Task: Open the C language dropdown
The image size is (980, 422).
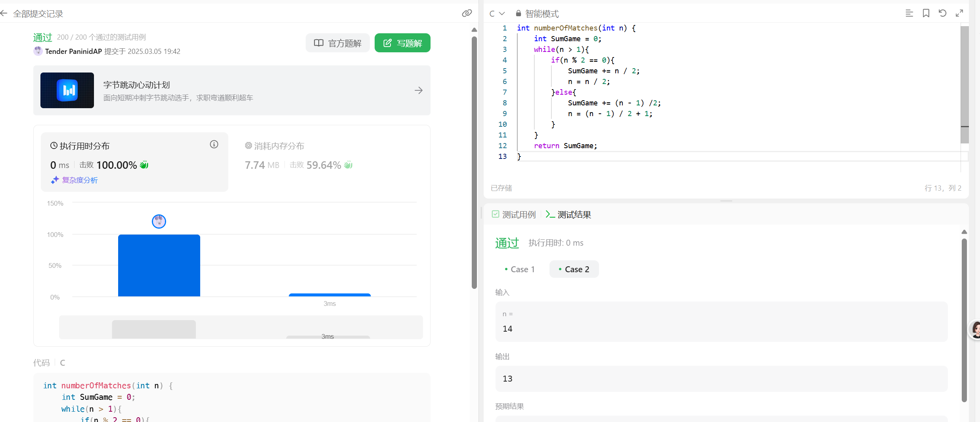Action: tap(497, 14)
